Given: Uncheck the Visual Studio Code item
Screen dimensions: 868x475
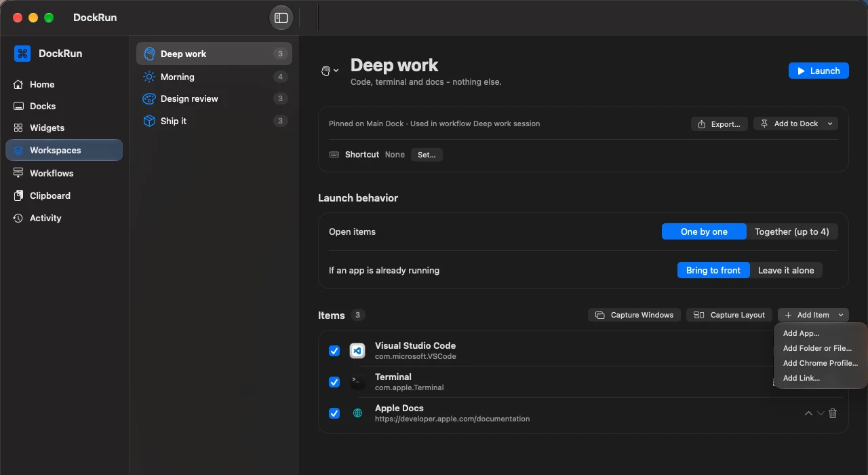Looking at the screenshot, I should (x=334, y=351).
